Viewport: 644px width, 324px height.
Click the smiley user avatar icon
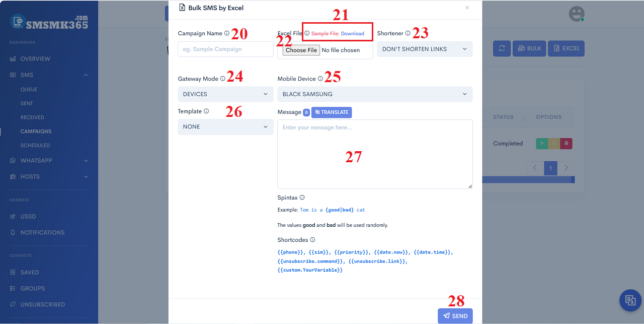[577, 14]
